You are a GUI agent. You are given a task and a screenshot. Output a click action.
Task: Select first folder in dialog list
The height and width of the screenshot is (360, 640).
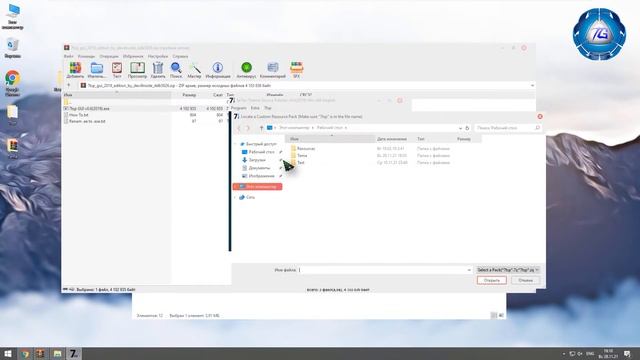point(306,149)
